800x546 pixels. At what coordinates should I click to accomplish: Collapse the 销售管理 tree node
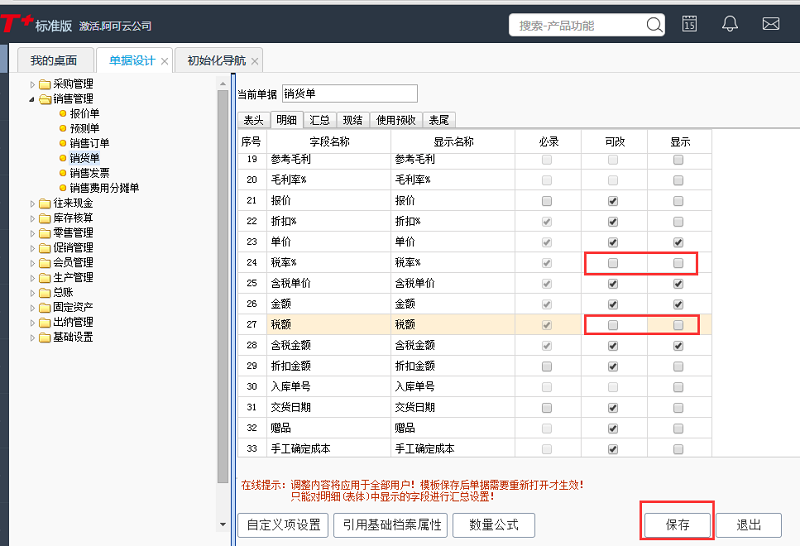pyautogui.click(x=32, y=99)
